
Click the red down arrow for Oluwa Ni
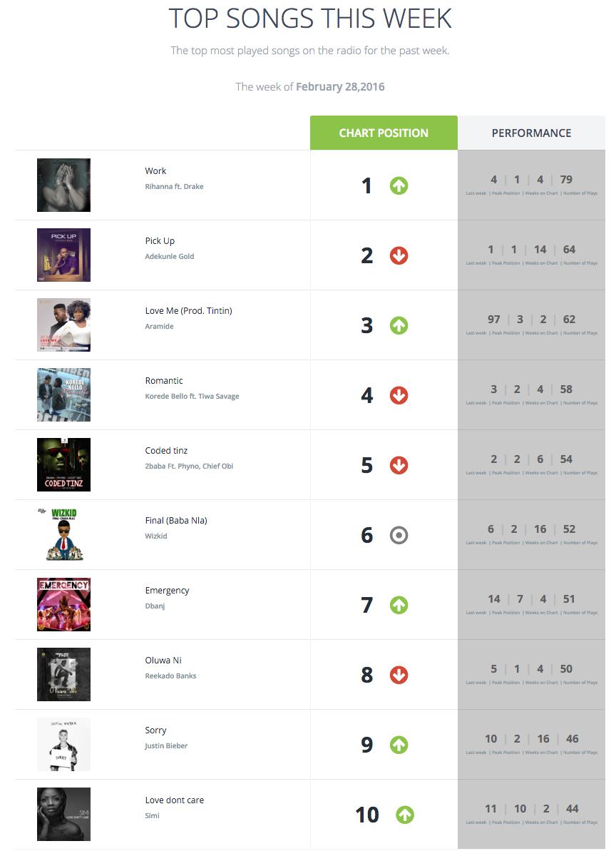point(399,676)
